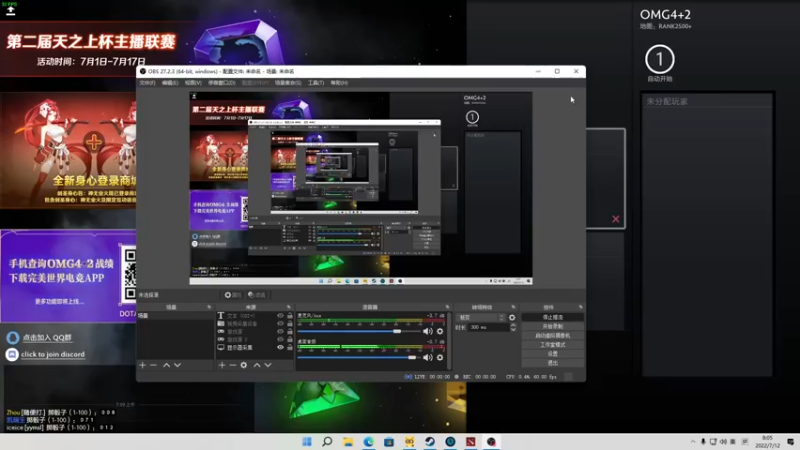Image resolution: width=800 pixels, height=450 pixels.
Task: Show hidden system tray icons chevron
Action: click(x=692, y=442)
